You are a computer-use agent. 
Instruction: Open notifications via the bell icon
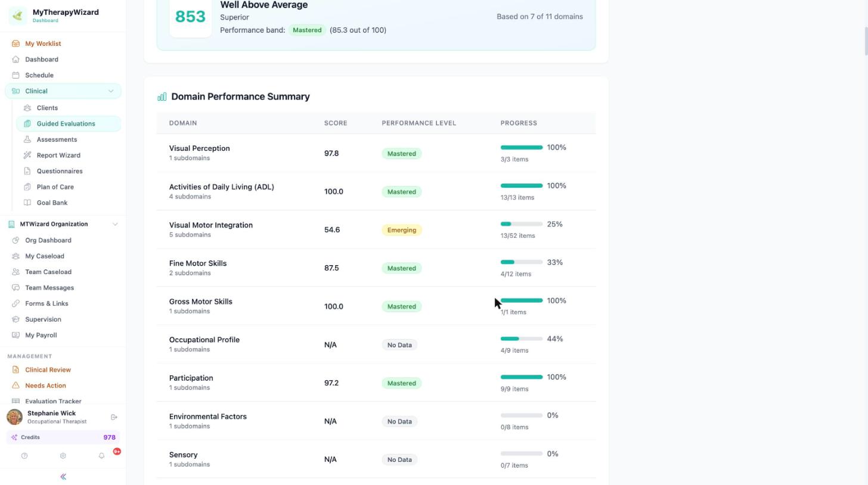[x=101, y=456]
